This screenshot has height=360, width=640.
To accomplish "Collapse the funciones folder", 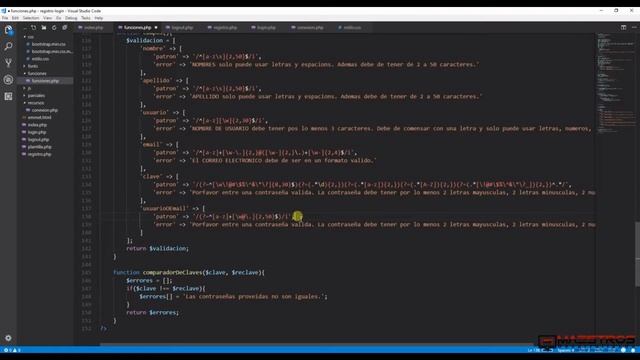I will click(x=37, y=73).
